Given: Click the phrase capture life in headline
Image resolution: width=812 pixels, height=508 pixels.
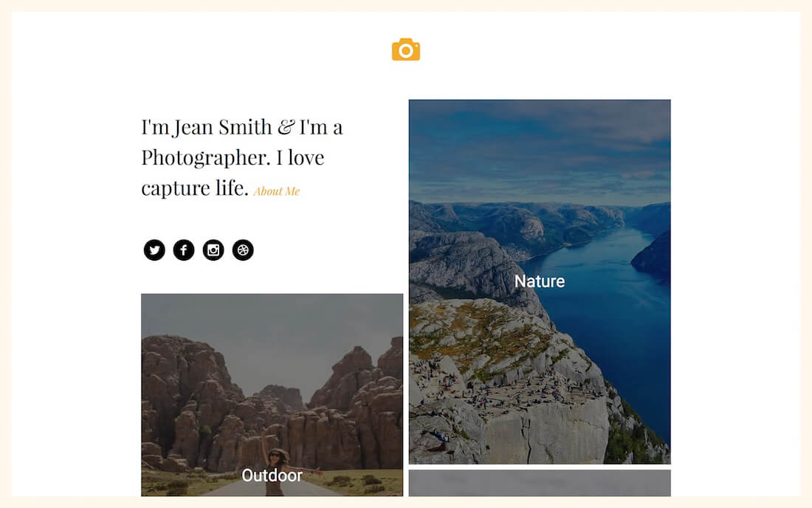Looking at the screenshot, I should pos(194,188).
